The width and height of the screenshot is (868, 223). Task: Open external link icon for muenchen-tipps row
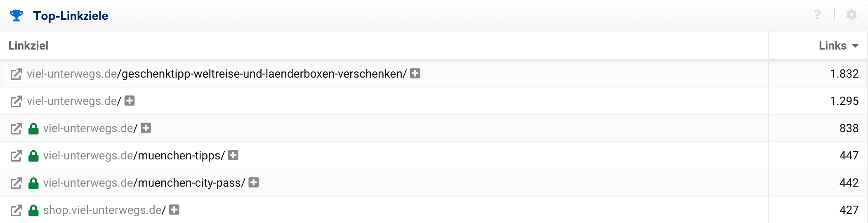coord(16,156)
